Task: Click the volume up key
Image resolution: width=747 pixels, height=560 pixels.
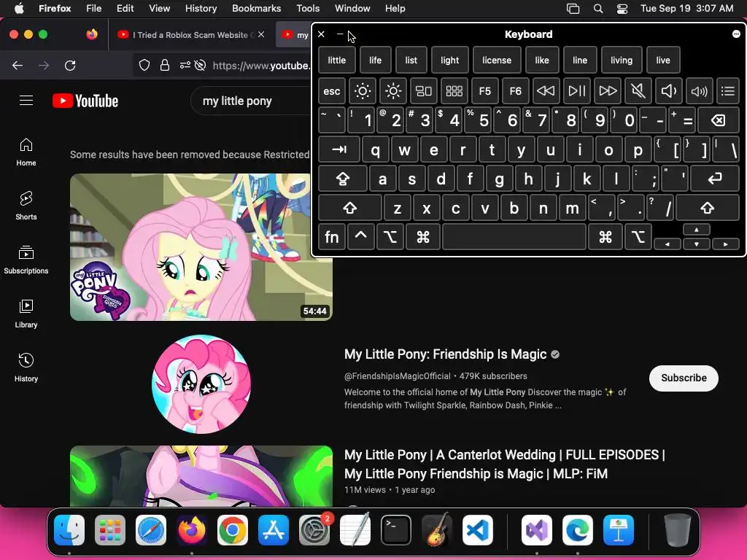Action: pyautogui.click(x=700, y=91)
